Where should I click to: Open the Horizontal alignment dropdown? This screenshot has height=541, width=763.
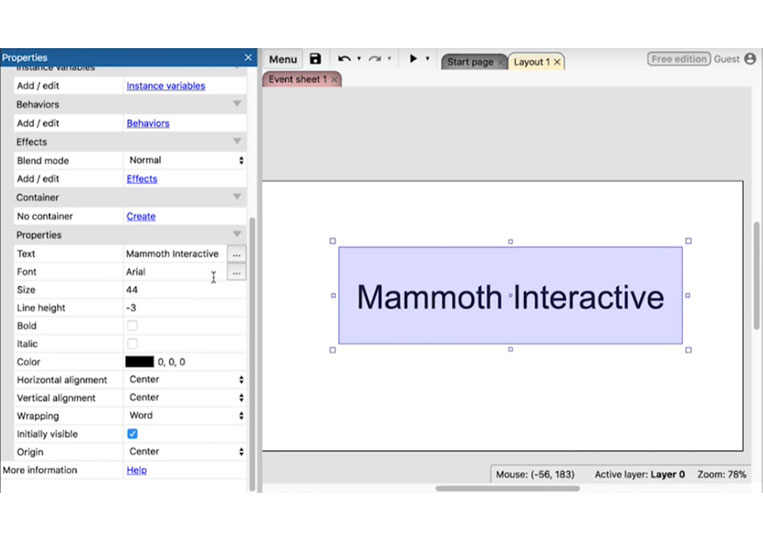(185, 379)
